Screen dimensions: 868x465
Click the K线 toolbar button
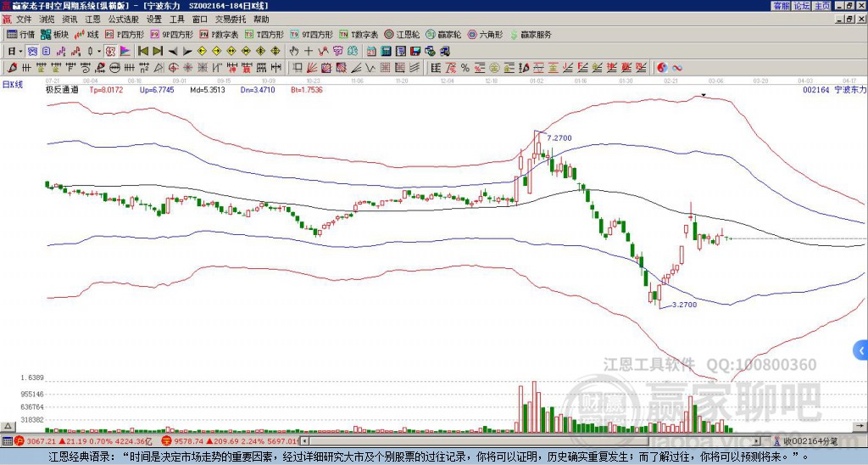point(87,34)
